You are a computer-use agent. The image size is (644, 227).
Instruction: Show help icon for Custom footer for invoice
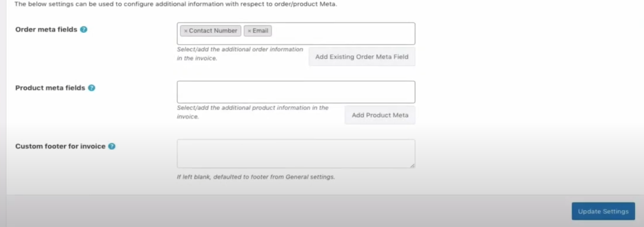point(112,146)
